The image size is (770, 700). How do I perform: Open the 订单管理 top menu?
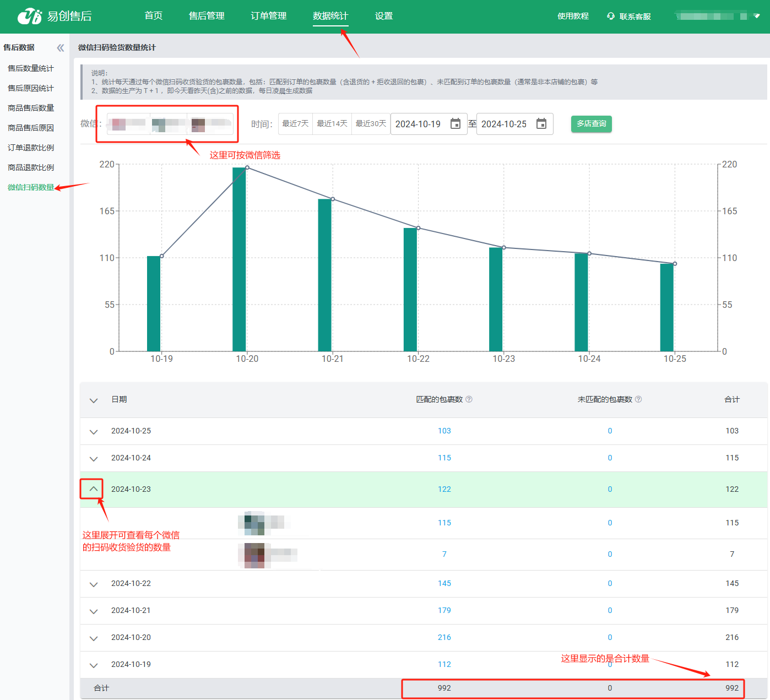pos(268,16)
